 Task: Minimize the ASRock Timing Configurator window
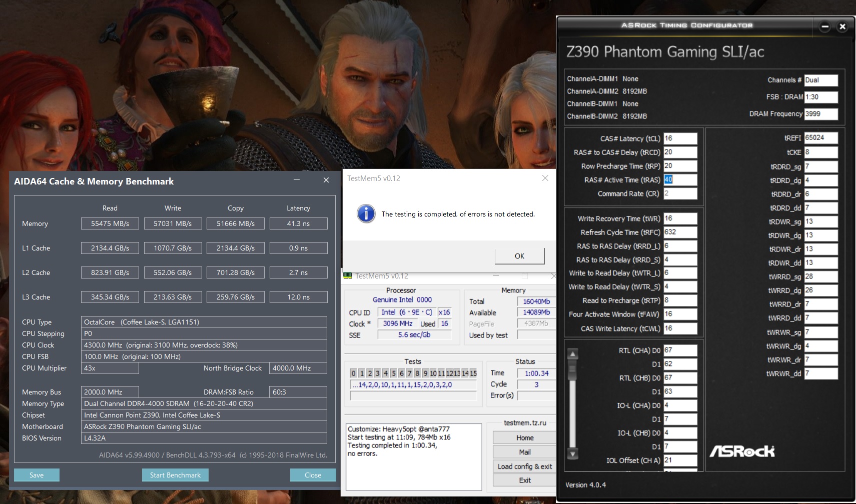click(825, 26)
